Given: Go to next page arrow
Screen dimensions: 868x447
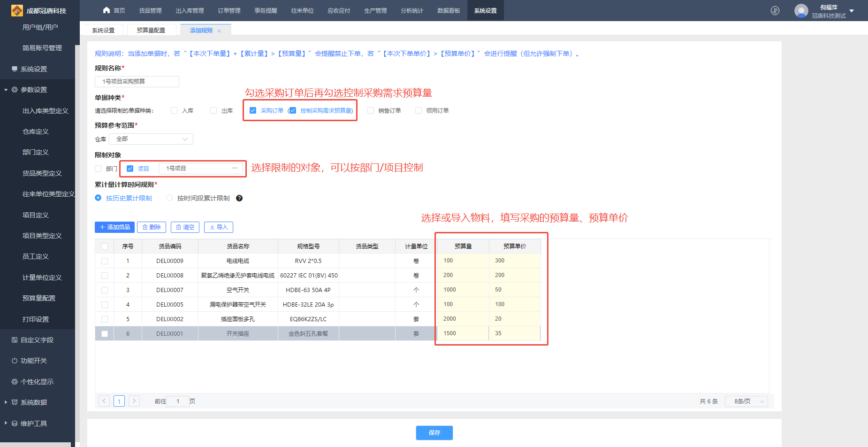Looking at the screenshot, I should (x=134, y=401).
